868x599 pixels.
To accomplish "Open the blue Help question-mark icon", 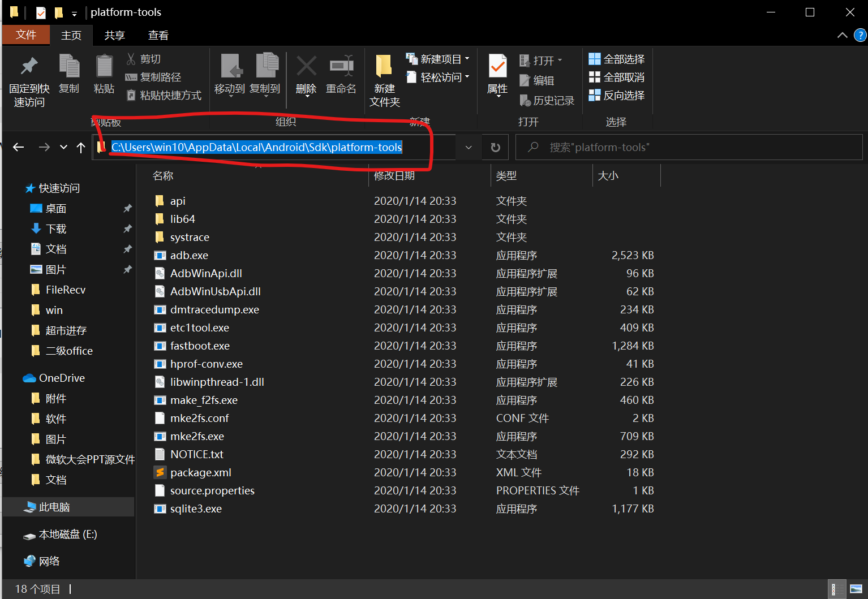I will click(x=860, y=35).
